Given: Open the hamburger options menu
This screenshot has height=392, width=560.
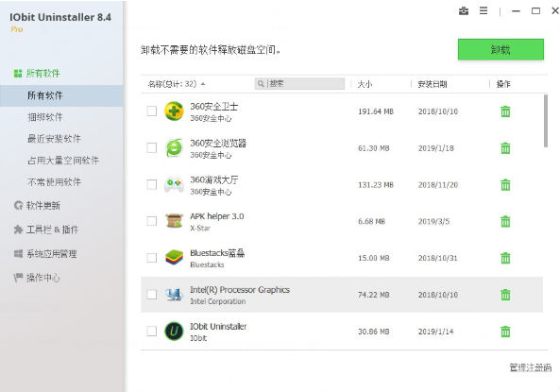Looking at the screenshot, I should pos(484,11).
